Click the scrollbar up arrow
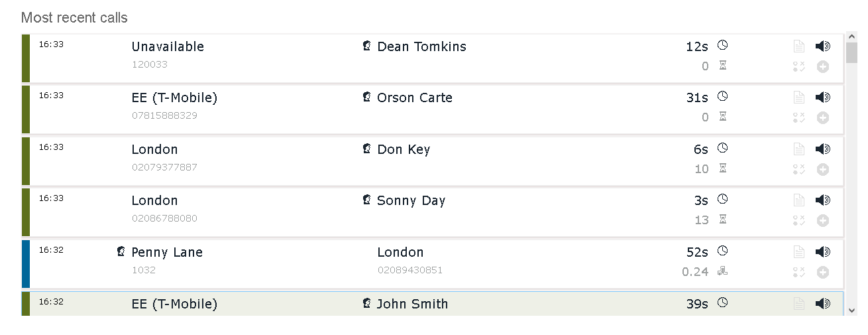Viewport: 868px width, 335px height. (851, 36)
